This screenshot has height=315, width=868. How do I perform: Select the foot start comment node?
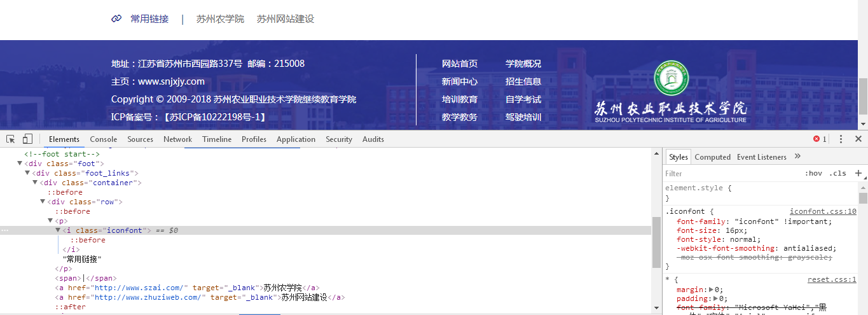pyautogui.click(x=62, y=154)
